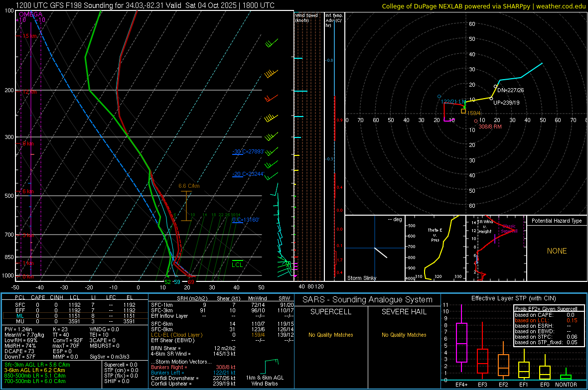Click the 308/8 RM right-mover label

click(x=490, y=127)
